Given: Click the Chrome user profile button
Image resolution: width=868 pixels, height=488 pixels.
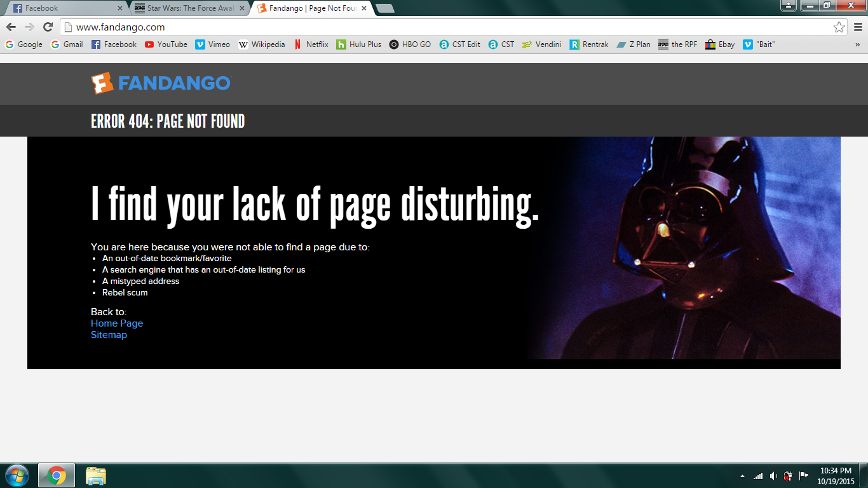Looking at the screenshot, I should pos(788,6).
